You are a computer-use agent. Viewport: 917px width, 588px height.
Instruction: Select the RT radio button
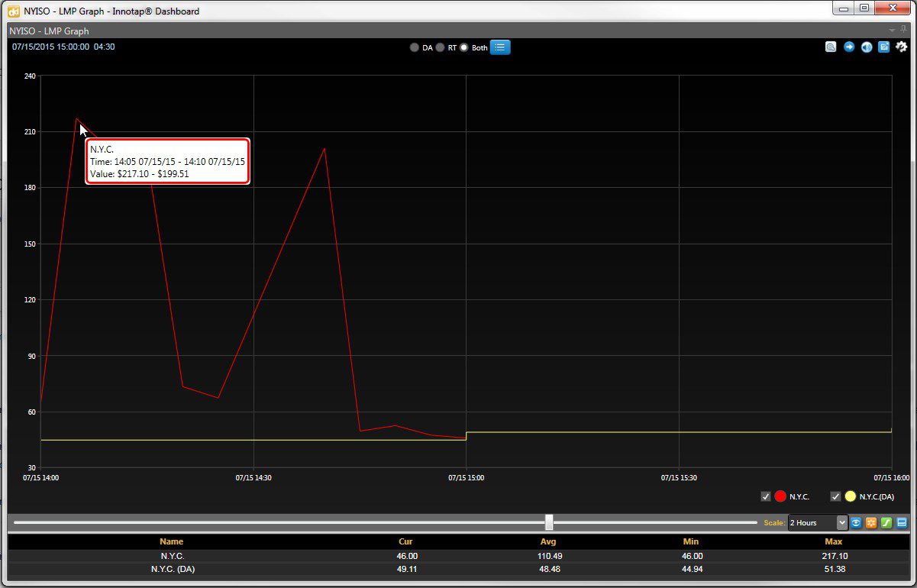click(441, 47)
